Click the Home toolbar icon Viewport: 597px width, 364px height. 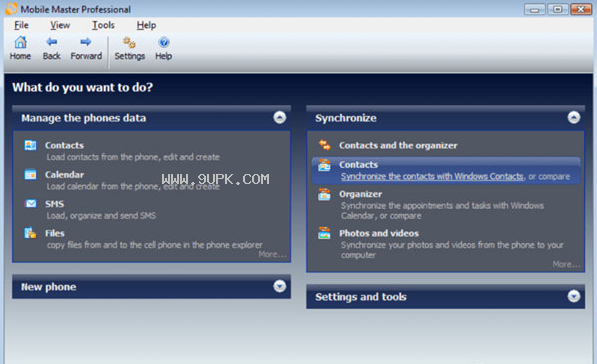(x=20, y=42)
